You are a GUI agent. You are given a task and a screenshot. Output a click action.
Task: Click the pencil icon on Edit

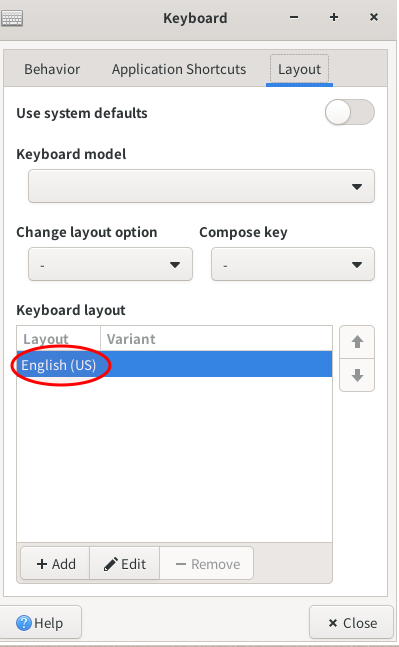(x=110, y=564)
